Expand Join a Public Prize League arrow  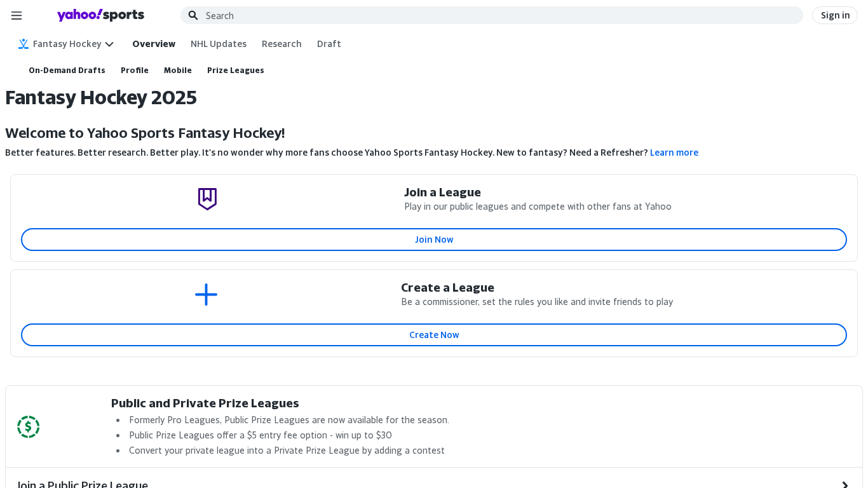click(844, 485)
